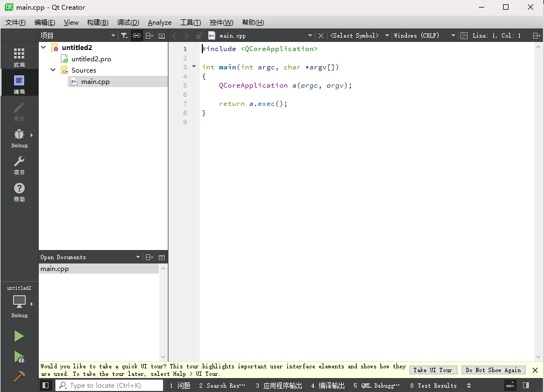Expand the Debug mode side arrow
The width and height of the screenshot is (544, 392).
(32, 135)
